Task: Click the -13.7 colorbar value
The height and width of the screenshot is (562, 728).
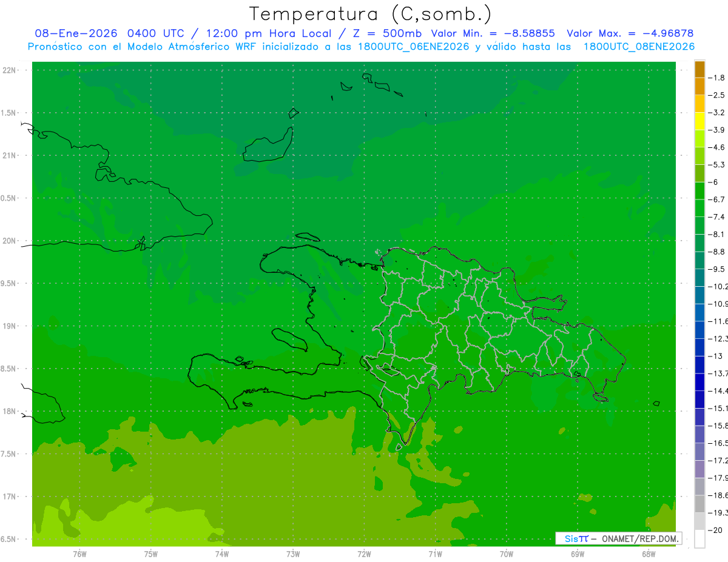Action: tap(718, 373)
